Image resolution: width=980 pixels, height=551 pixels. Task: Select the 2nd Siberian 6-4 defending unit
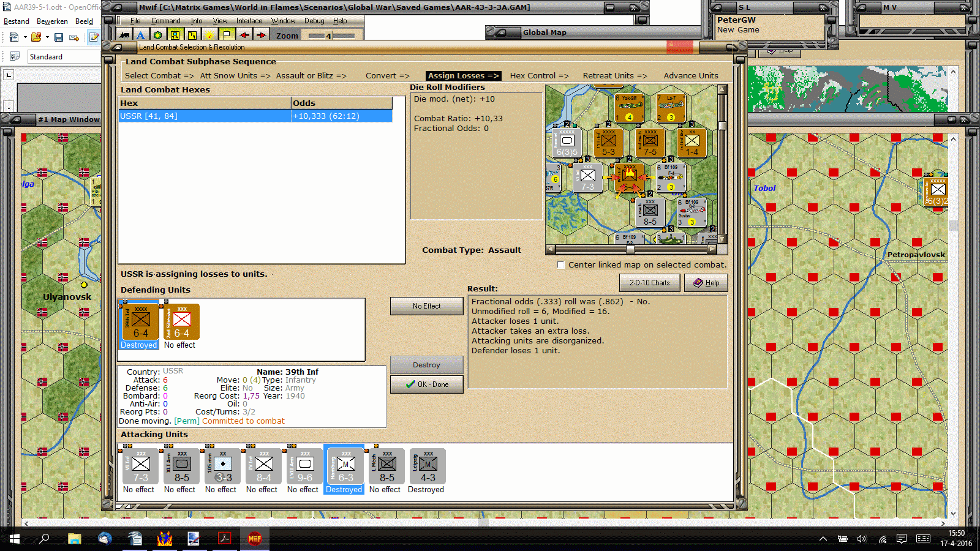click(x=181, y=322)
